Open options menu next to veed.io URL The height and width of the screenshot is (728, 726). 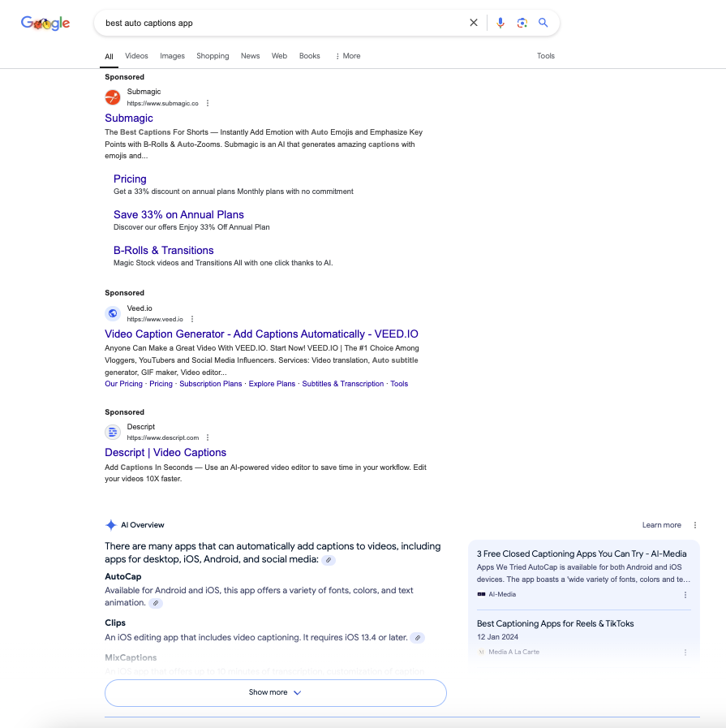pos(192,319)
